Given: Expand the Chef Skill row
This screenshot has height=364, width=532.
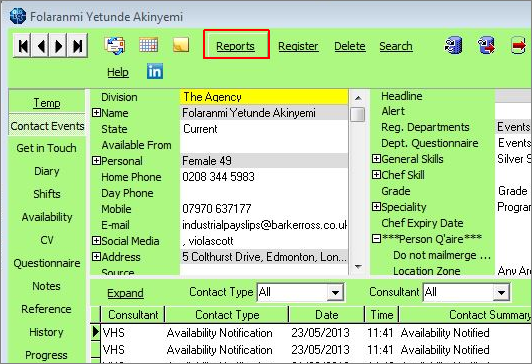Looking at the screenshot, I should [376, 174].
